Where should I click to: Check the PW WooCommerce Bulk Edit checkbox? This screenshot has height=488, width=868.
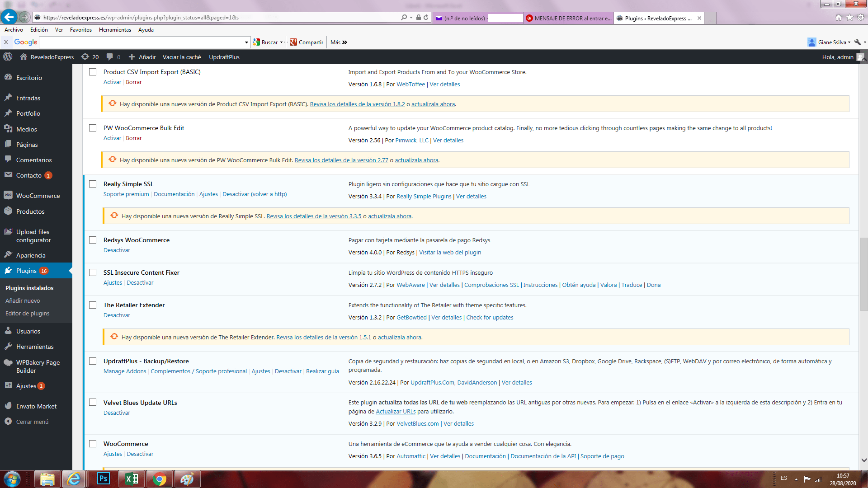pos(93,128)
